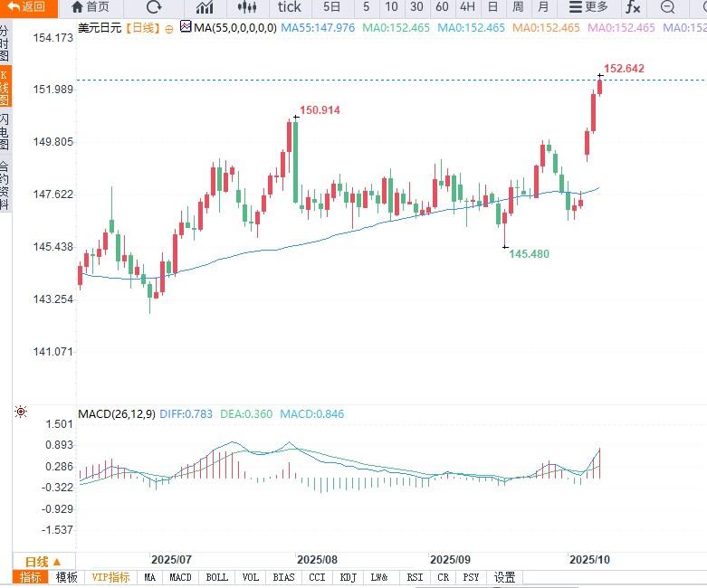The width and height of the screenshot is (707, 588).
Task: Click the MACD panel settings gear icon
Action: tap(21, 413)
